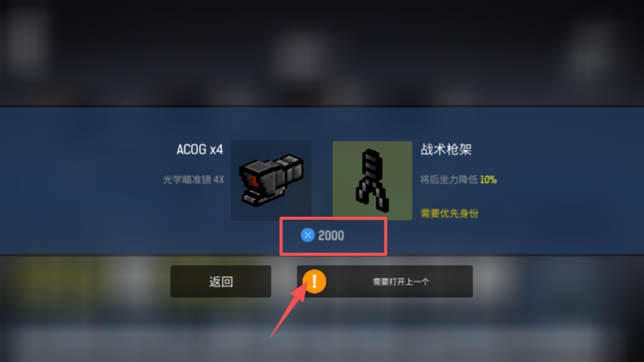
Task: Click the 需要打开上一个 button
Action: [x=385, y=281]
